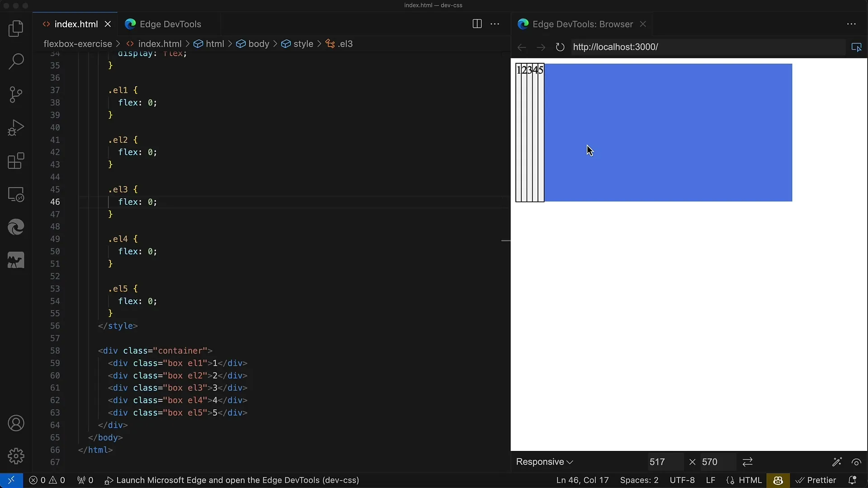The width and height of the screenshot is (868, 488).
Task: Open Microsoft Edge Tools in activity bar
Action: click(x=16, y=227)
